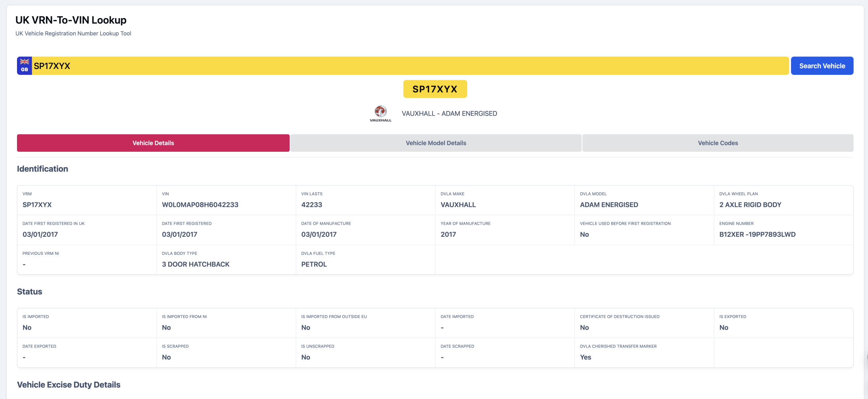Screen dimensions: 868x399
Task: Click the DVLA Make value VAUXHALL
Action: click(458, 205)
